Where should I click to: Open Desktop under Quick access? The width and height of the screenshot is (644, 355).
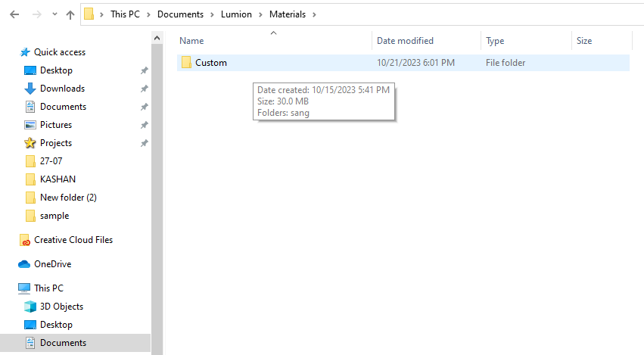click(56, 70)
